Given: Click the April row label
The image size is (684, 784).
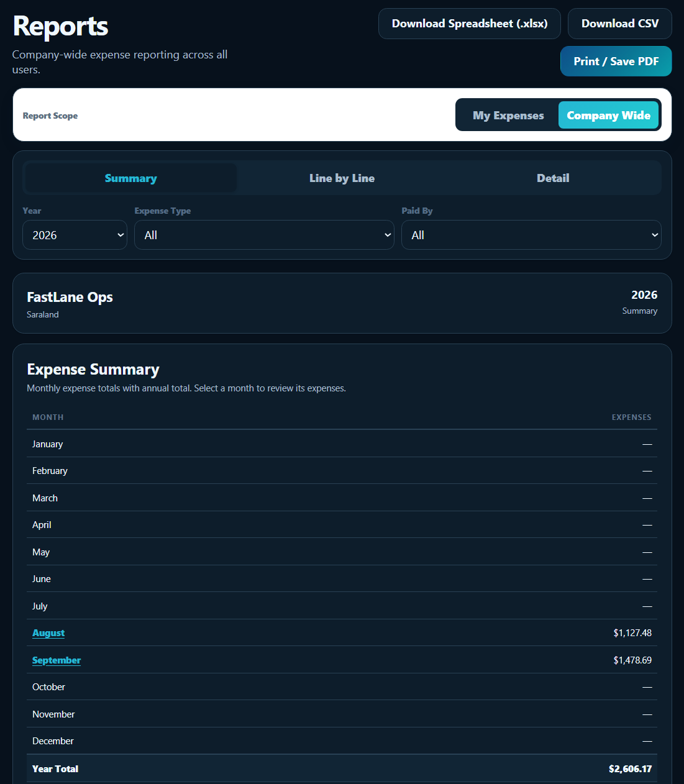Looking at the screenshot, I should coord(42,525).
